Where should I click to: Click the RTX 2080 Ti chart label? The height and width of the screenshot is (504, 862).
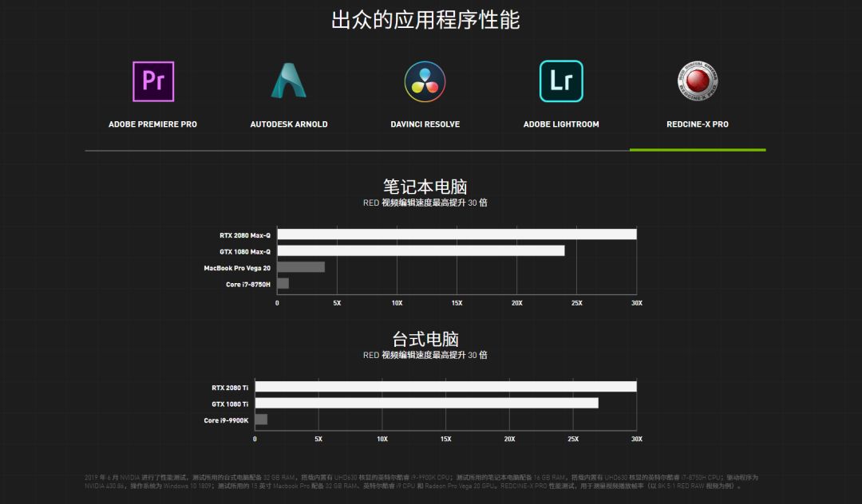coord(230,388)
